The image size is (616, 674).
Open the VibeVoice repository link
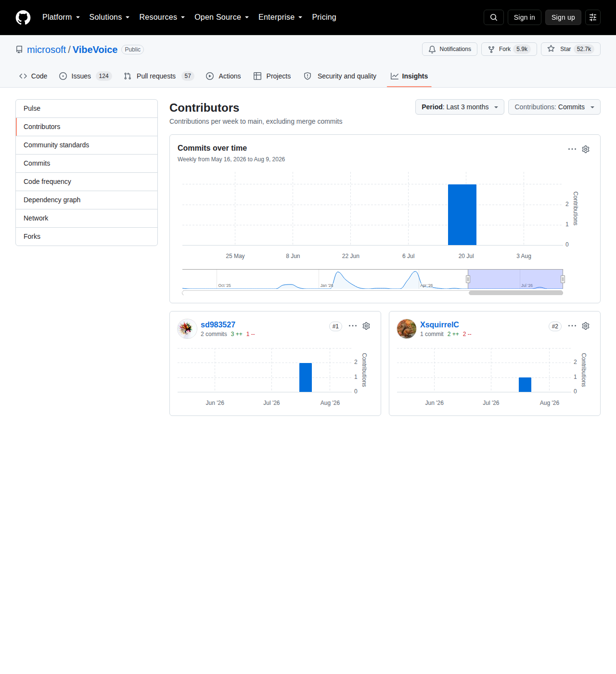pos(95,50)
